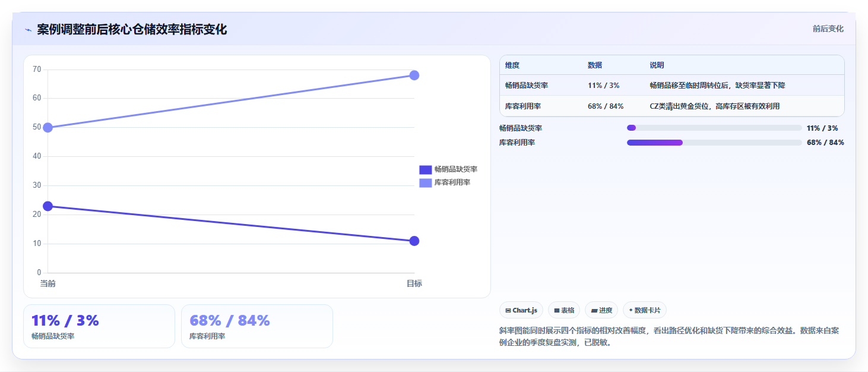Click the description 畅销品移至临时周转位后

click(717, 86)
